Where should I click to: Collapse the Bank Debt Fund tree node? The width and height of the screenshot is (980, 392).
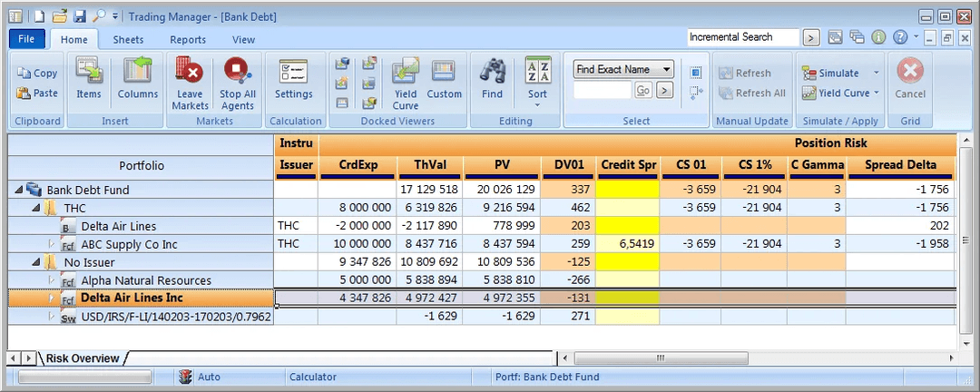[x=20, y=191]
